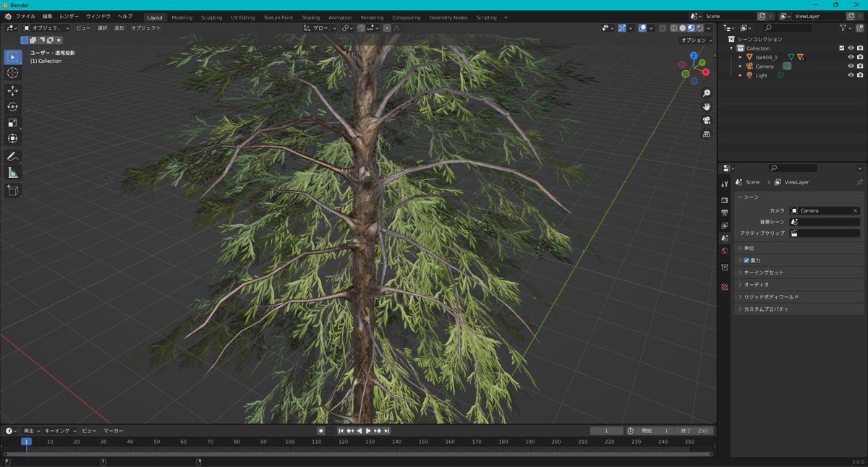Toggle proportional editing button
This screenshot has height=467, width=868.
387,28
